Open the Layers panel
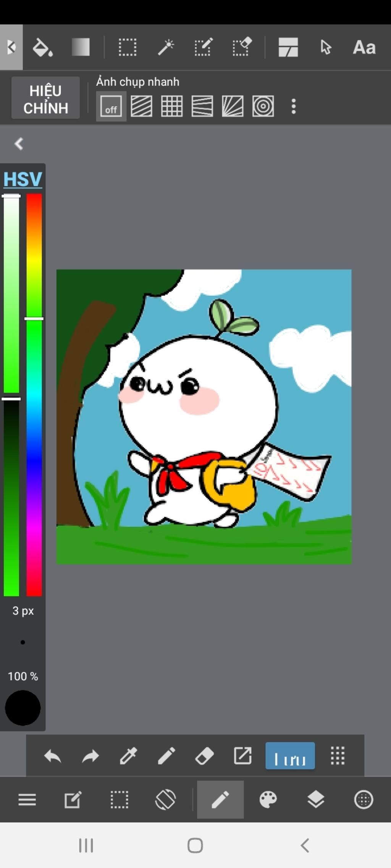This screenshot has height=868, width=391. coord(316,799)
